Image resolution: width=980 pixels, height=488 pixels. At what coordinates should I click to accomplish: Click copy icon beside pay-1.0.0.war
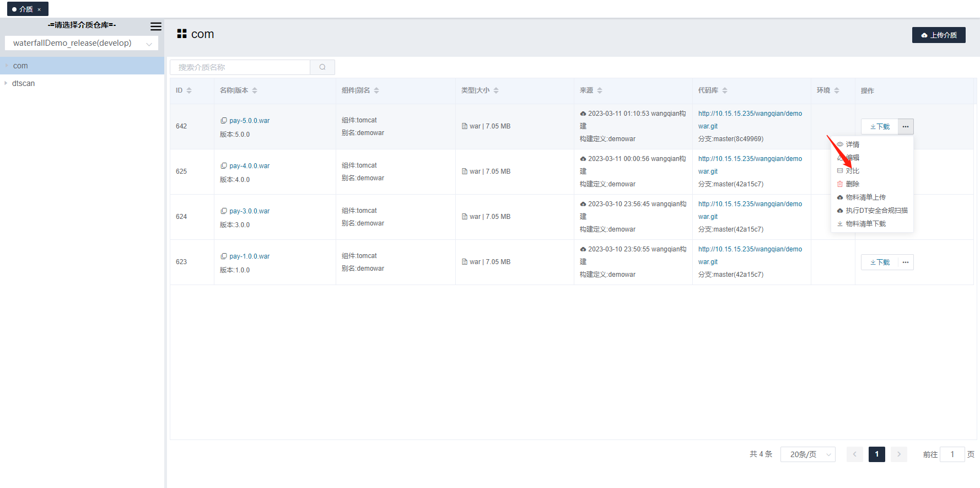point(224,256)
